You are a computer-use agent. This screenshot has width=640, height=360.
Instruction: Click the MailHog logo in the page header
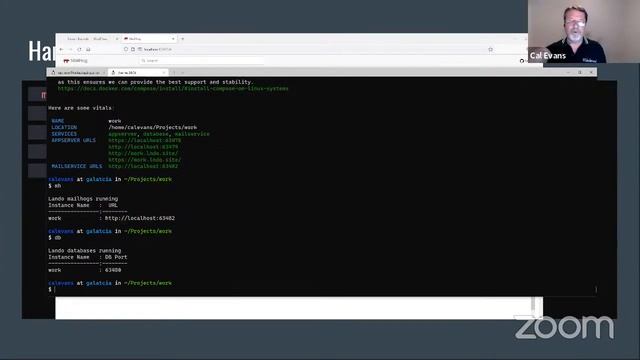76,60
